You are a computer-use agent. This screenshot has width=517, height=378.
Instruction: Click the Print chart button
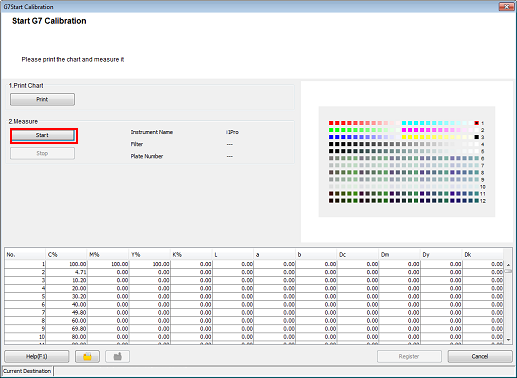click(x=42, y=99)
